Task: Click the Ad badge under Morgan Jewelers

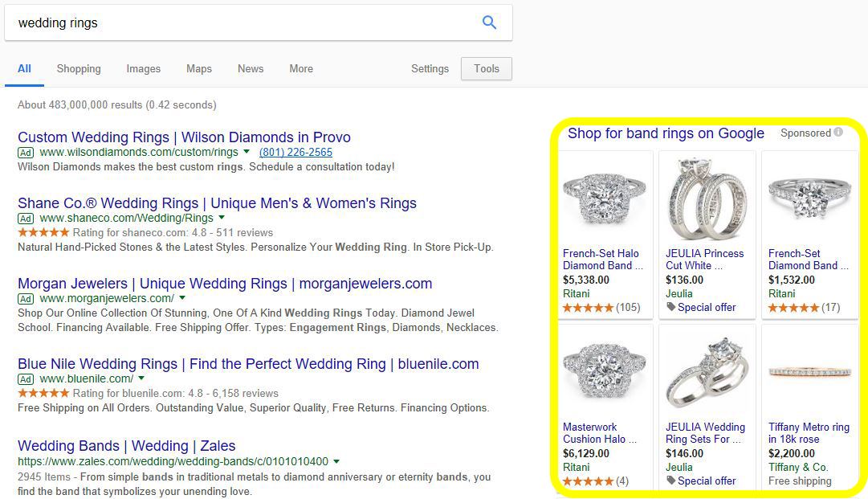Action: (x=26, y=299)
